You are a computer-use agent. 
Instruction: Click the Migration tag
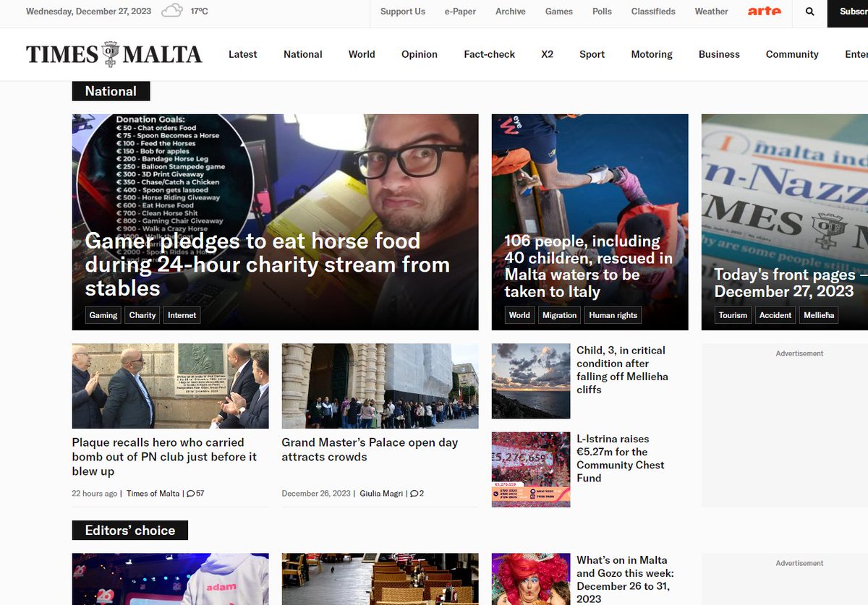point(560,315)
